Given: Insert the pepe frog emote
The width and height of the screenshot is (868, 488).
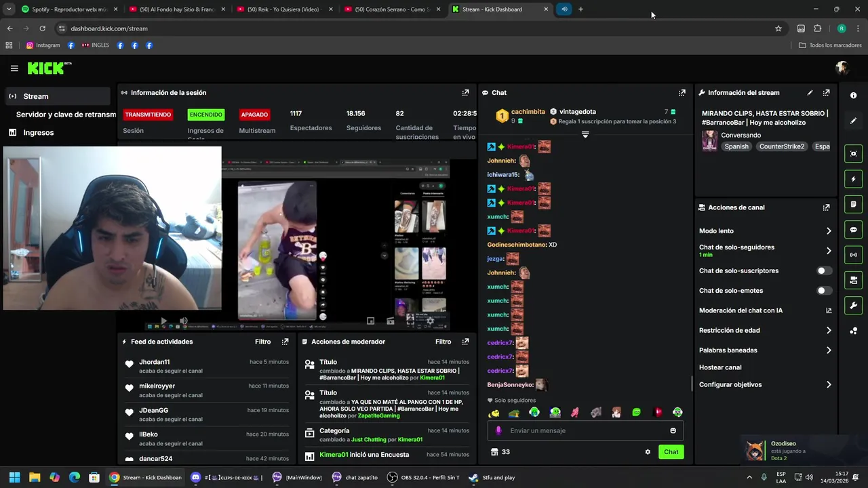Looking at the screenshot, I should [514, 412].
